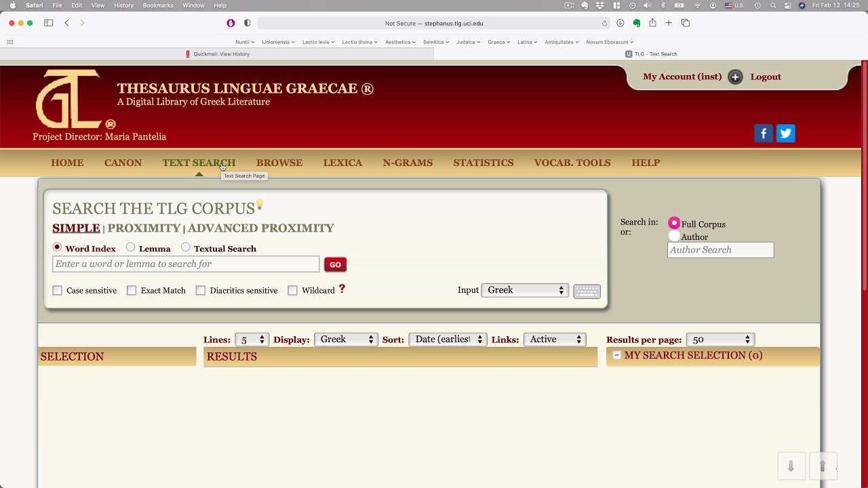Open Control Center in menu bar

coord(787,5)
